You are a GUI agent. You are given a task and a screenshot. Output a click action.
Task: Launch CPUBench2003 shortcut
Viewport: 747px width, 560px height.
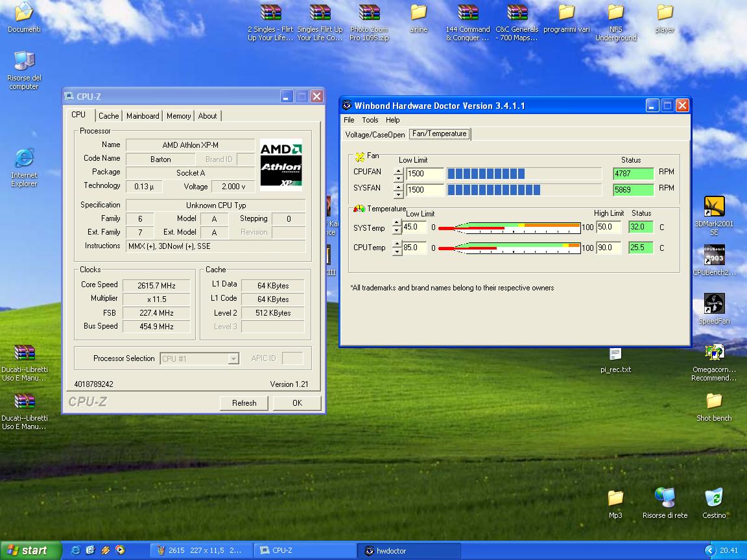pyautogui.click(x=714, y=260)
